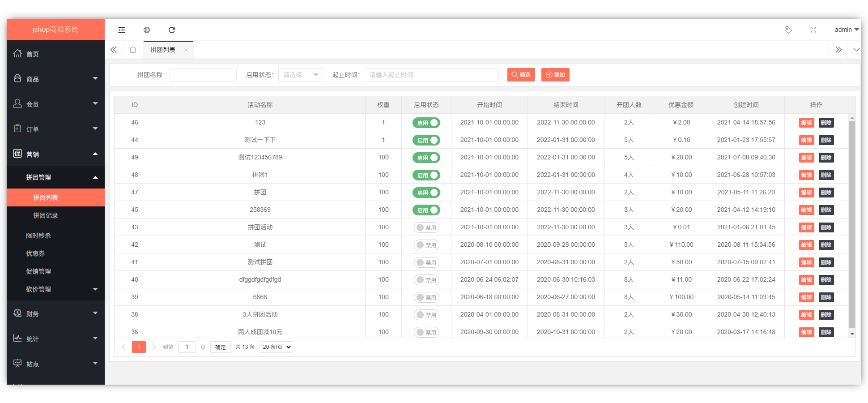The image size is (868, 403).
Task: Expand the 商品 sidebar menu
Action: click(95, 79)
